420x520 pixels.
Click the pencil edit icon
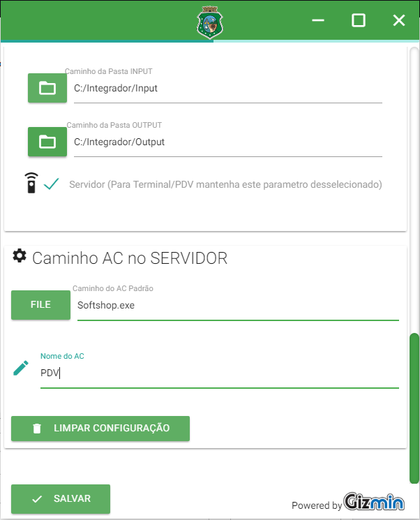(21, 368)
